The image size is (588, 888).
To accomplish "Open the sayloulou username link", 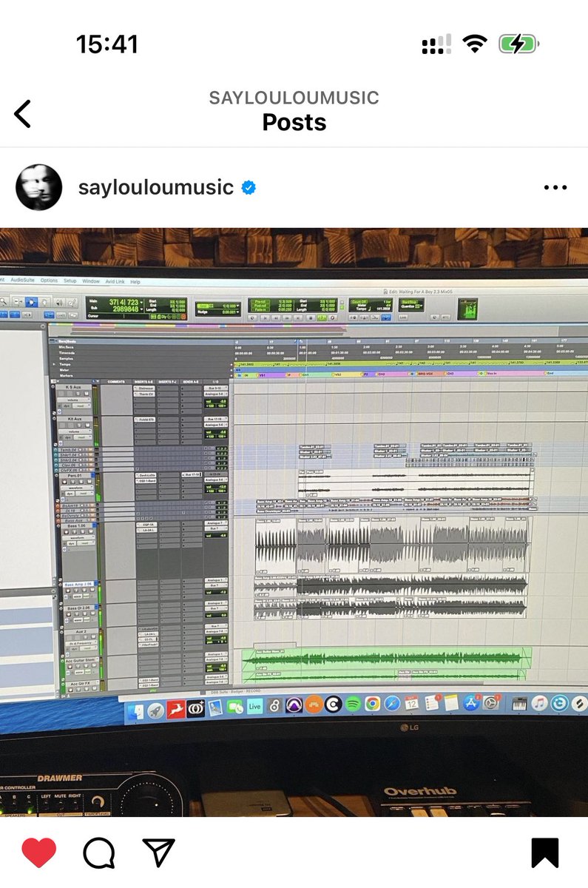I will pyautogui.click(x=155, y=187).
